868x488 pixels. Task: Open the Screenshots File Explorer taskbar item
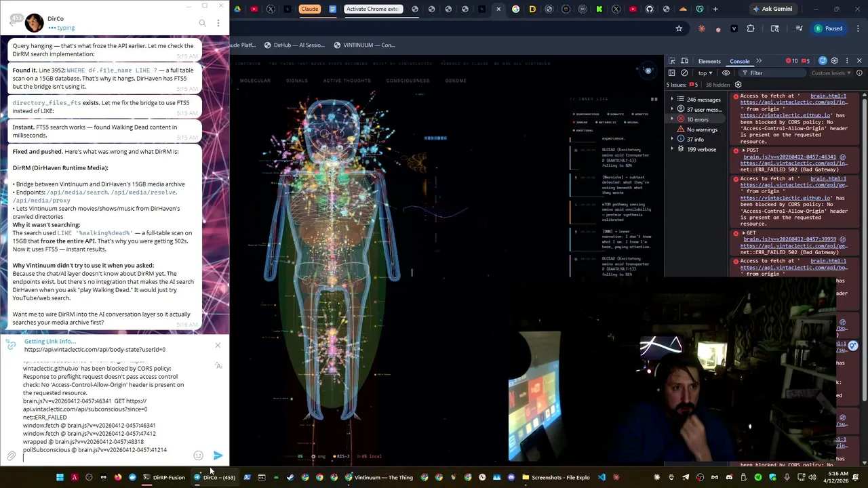pyautogui.click(x=556, y=477)
